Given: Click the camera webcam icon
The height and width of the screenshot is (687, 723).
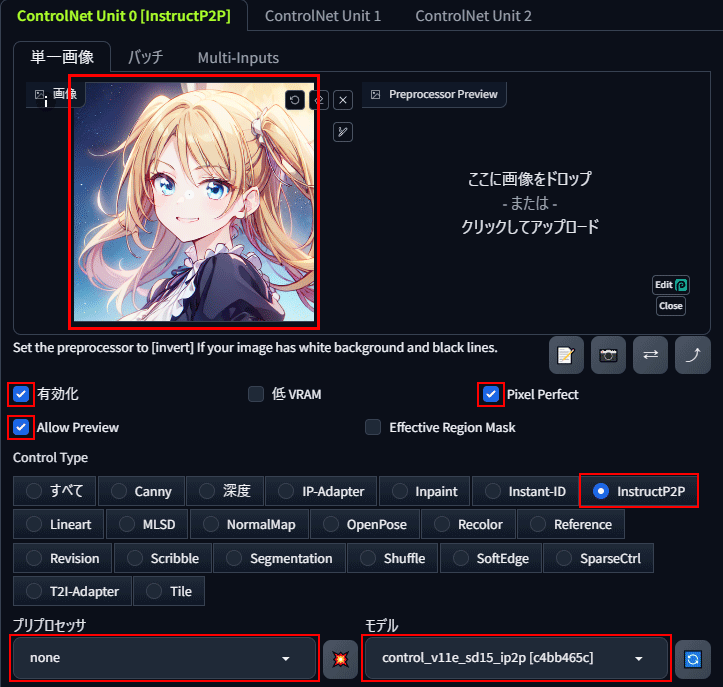Looking at the screenshot, I should [x=608, y=355].
